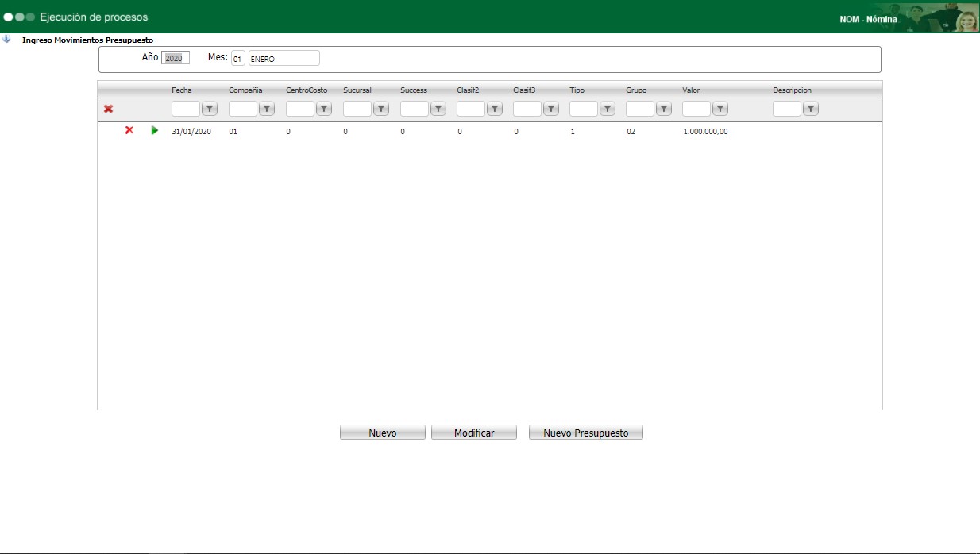
Task: Focus the Success filter text box
Action: (415, 109)
